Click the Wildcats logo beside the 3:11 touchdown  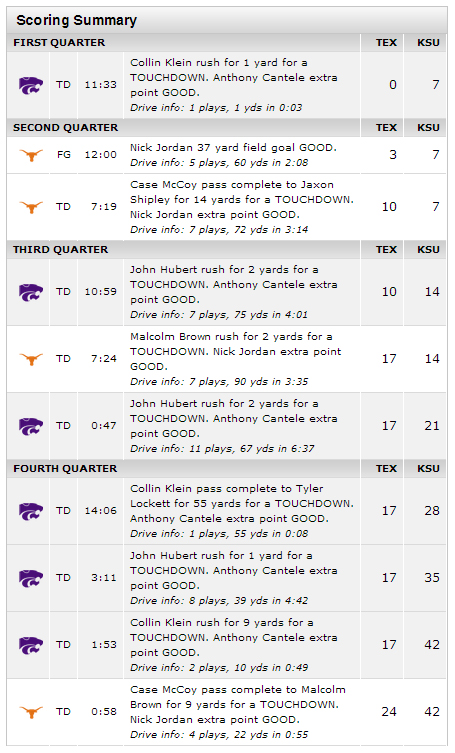[31, 578]
